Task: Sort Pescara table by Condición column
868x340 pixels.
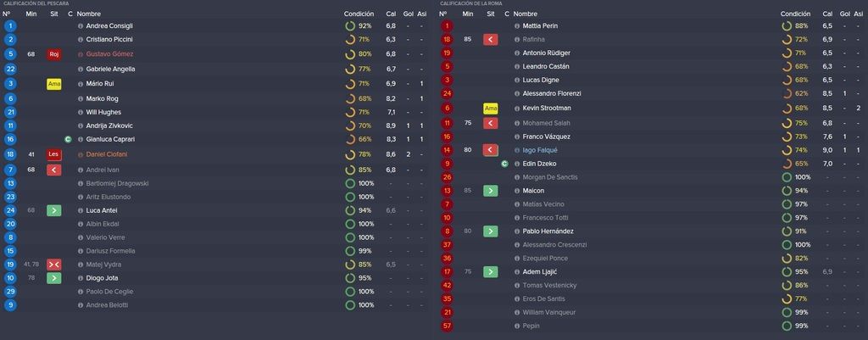Action: [359, 14]
